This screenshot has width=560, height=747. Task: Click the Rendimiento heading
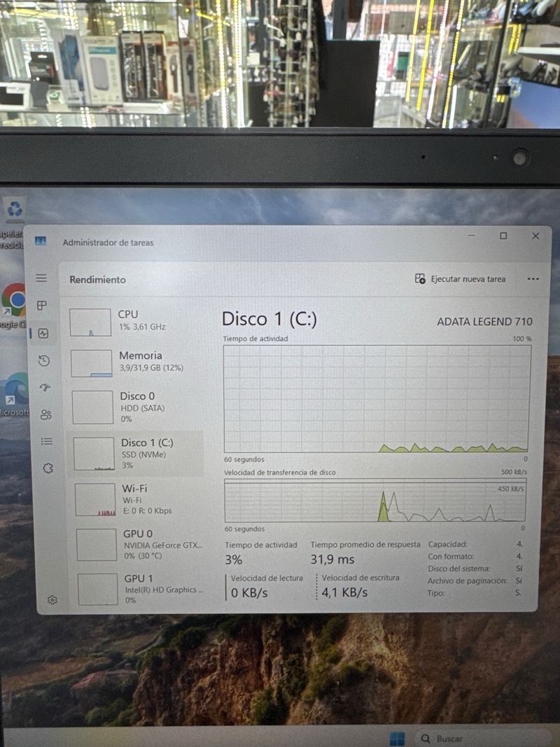click(x=97, y=279)
